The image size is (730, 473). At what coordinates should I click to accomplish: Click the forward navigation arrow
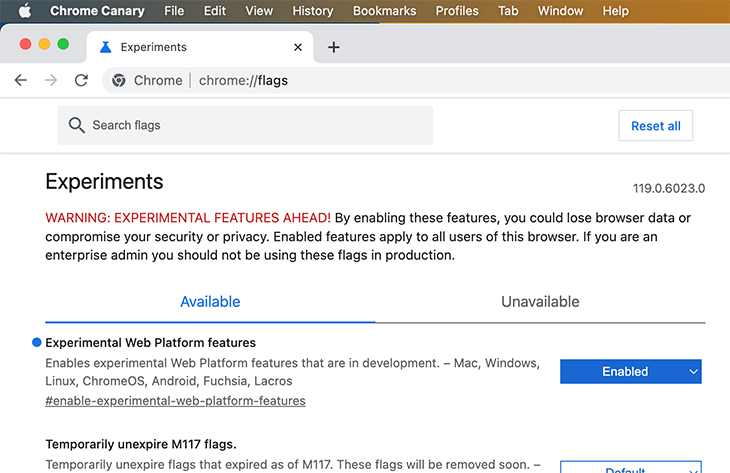click(x=51, y=80)
